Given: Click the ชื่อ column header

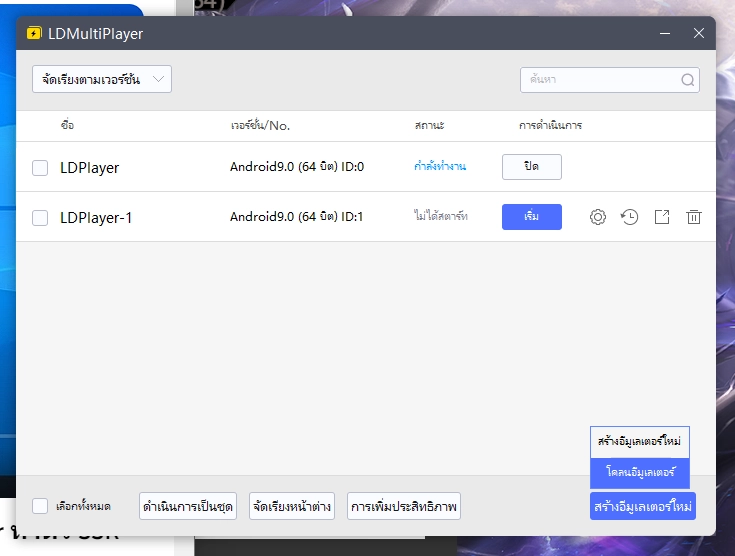Looking at the screenshot, I should coord(67,125).
